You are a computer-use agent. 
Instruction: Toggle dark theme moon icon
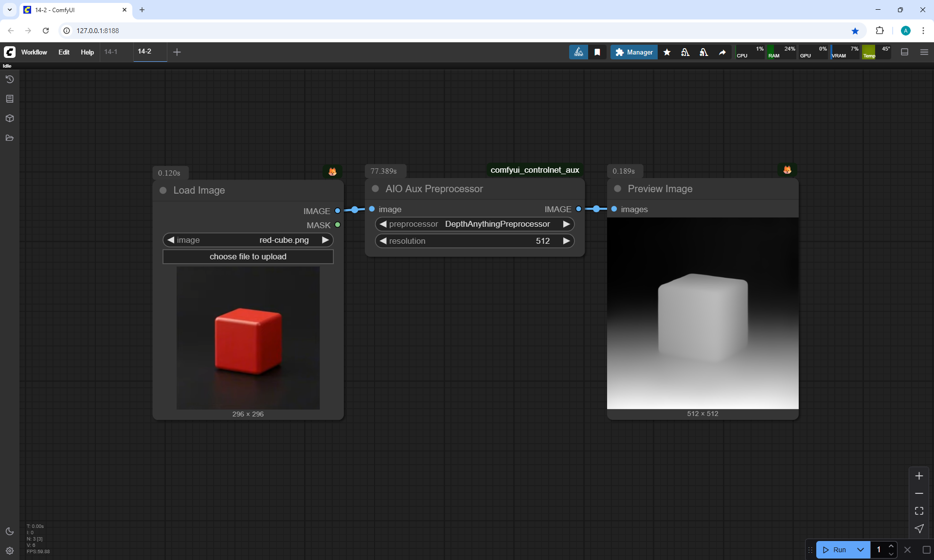[10, 531]
